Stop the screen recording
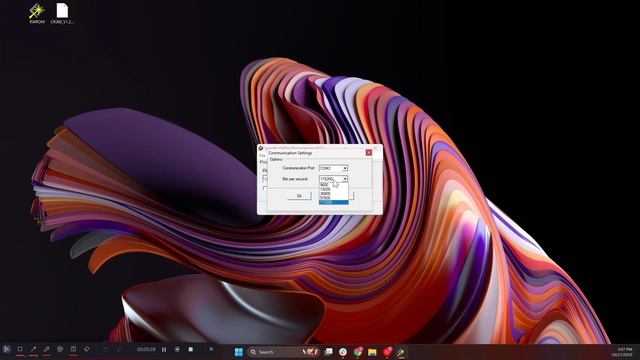The height and width of the screenshot is (360, 640). click(x=191, y=349)
